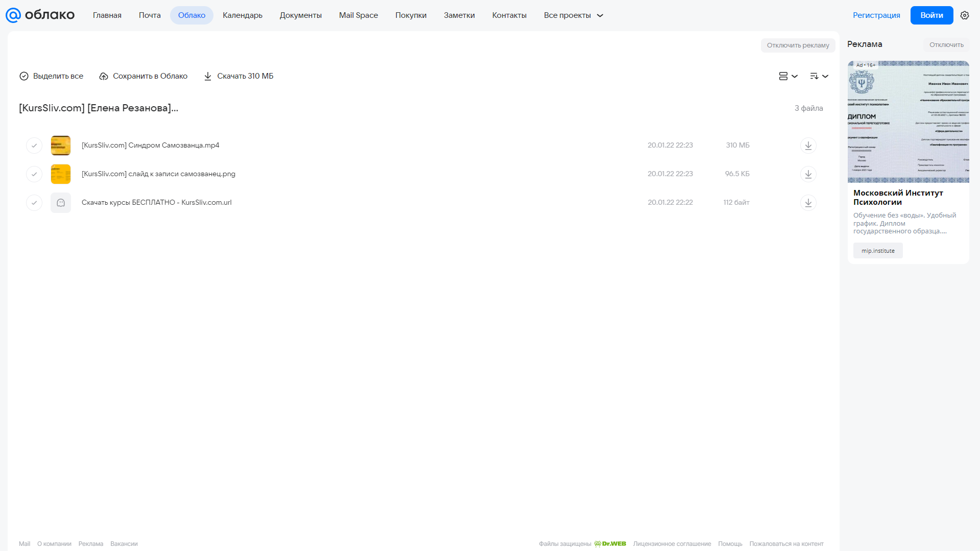Tick checkbox for слайд к записи самозванец.png

point(34,174)
